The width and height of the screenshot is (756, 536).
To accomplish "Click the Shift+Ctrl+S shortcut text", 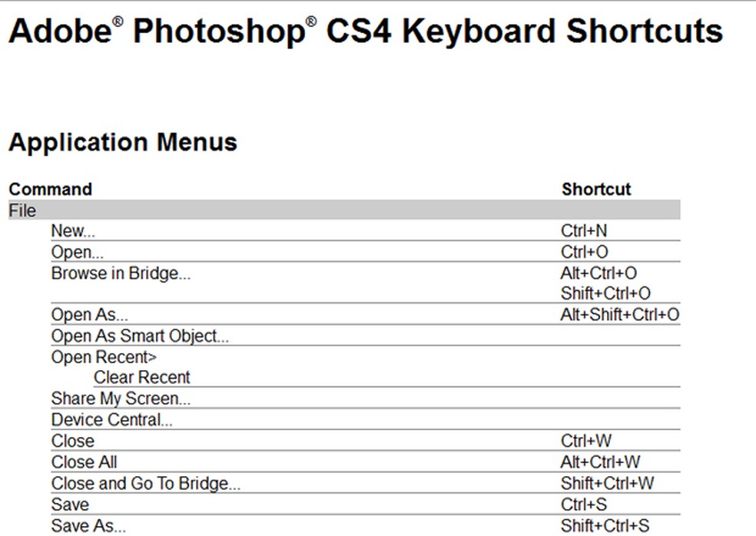I will (607, 526).
